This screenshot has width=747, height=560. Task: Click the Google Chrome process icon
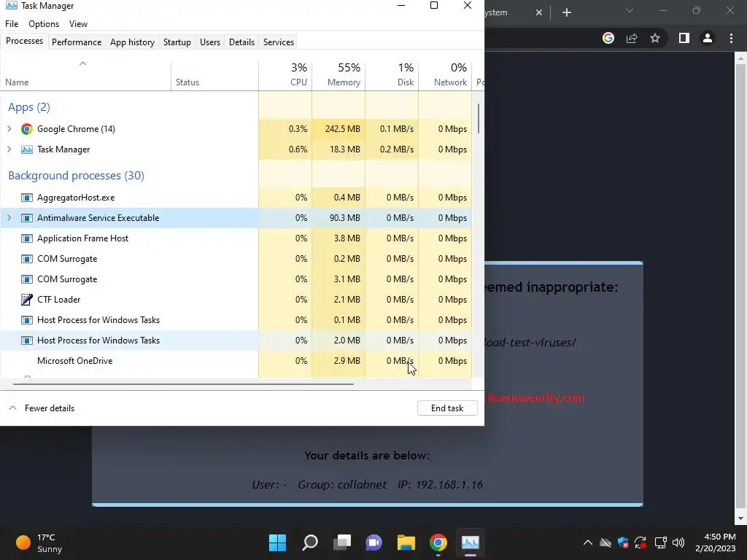[27, 129]
